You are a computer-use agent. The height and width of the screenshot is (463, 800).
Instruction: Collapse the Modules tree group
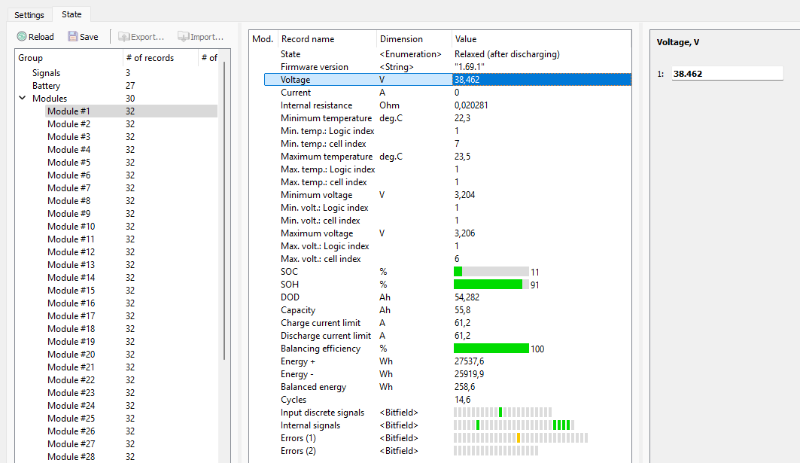coord(22,98)
